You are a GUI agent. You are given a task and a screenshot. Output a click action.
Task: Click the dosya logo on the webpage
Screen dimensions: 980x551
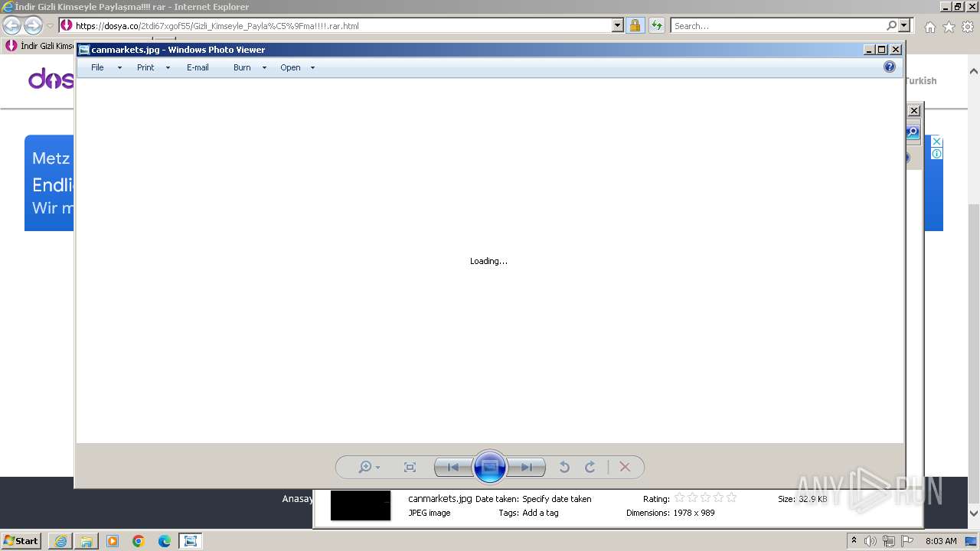[x=51, y=79]
